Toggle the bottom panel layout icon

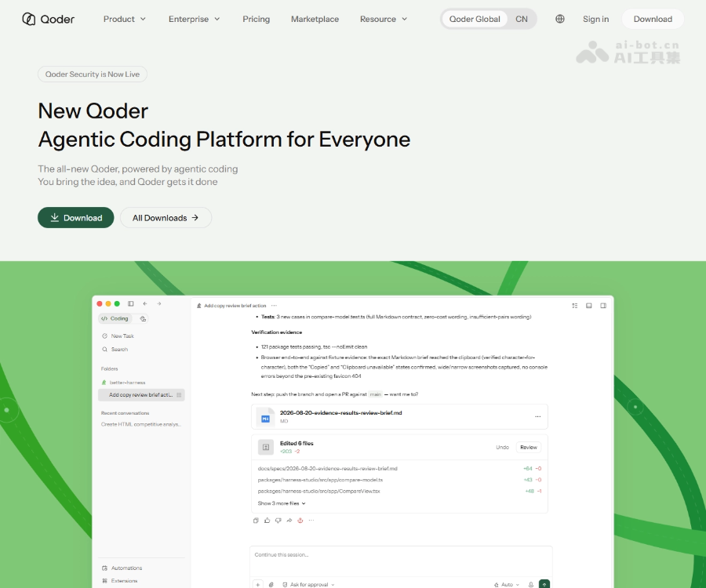[588, 306]
